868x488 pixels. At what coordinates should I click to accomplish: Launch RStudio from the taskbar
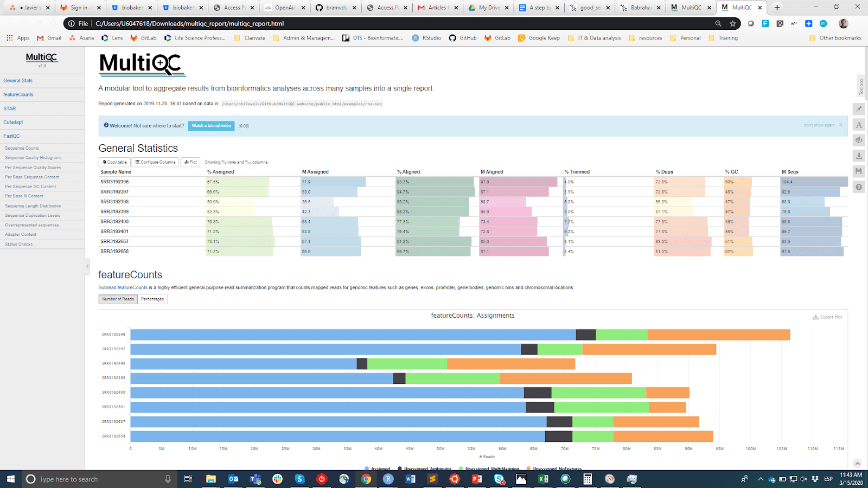(388, 479)
